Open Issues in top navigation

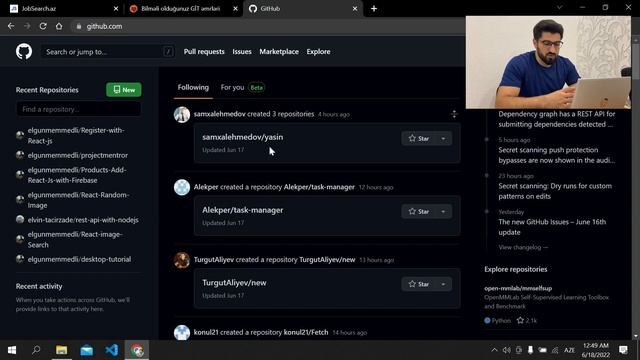pos(242,52)
